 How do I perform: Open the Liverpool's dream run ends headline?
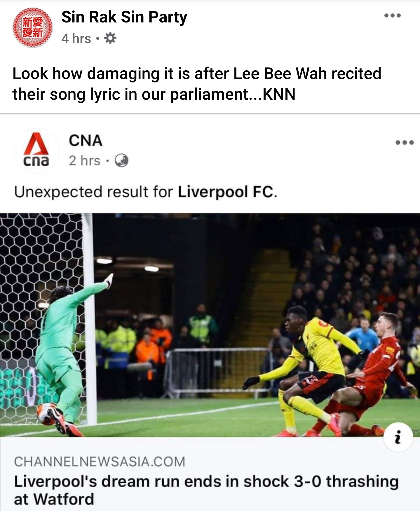tap(206, 490)
